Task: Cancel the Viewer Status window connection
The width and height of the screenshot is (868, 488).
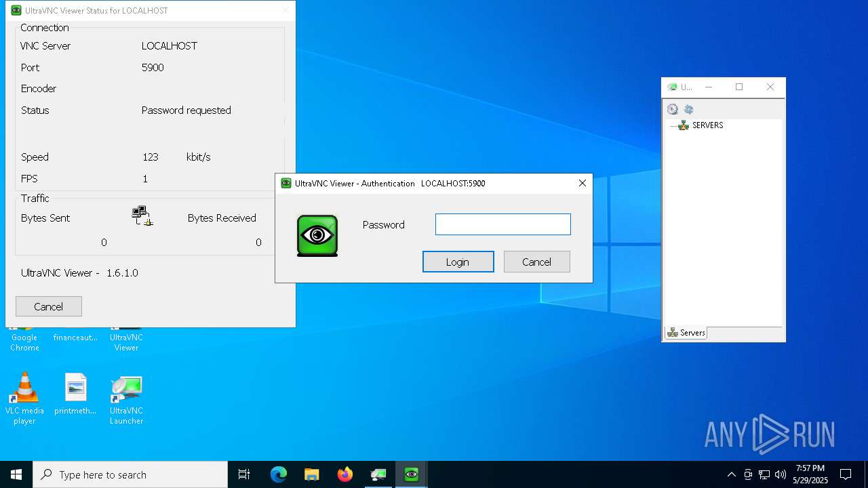Action: [49, 306]
